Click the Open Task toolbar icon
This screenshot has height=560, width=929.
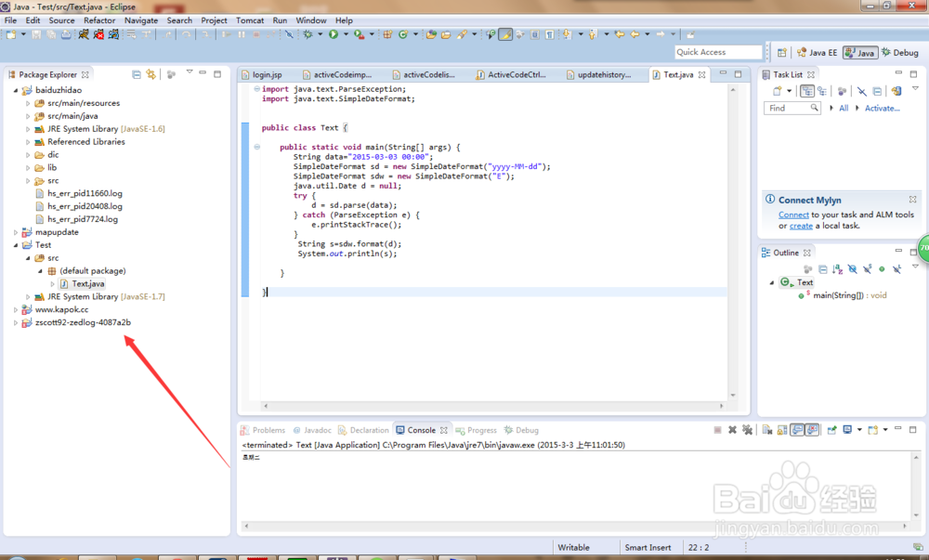[x=446, y=34]
